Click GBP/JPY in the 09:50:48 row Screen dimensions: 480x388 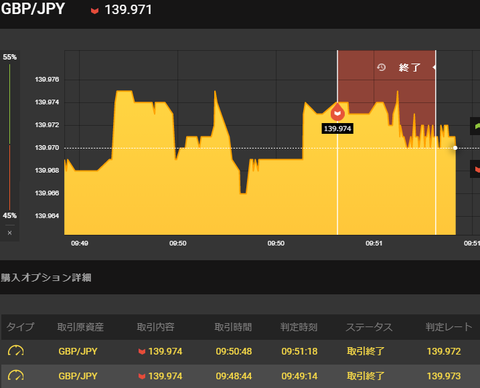coord(78,351)
